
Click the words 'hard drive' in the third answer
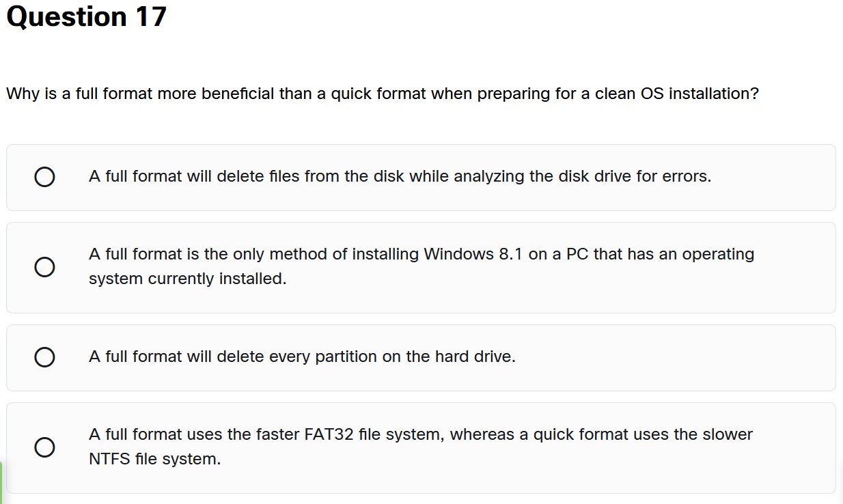point(475,356)
